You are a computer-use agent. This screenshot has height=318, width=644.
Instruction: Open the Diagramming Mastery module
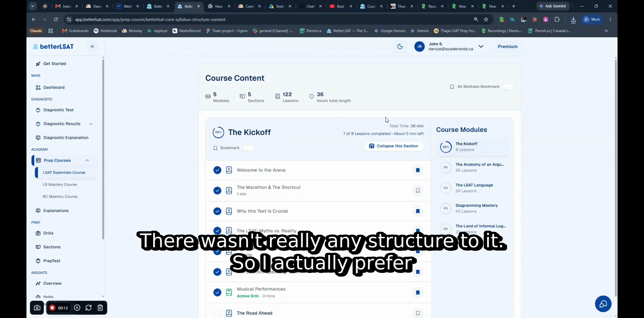[x=476, y=206]
